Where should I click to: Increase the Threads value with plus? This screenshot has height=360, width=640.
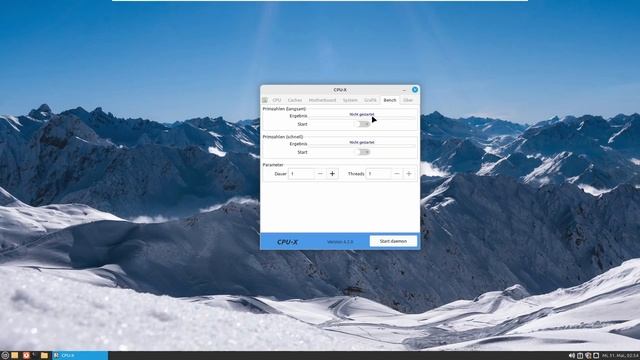(x=409, y=174)
